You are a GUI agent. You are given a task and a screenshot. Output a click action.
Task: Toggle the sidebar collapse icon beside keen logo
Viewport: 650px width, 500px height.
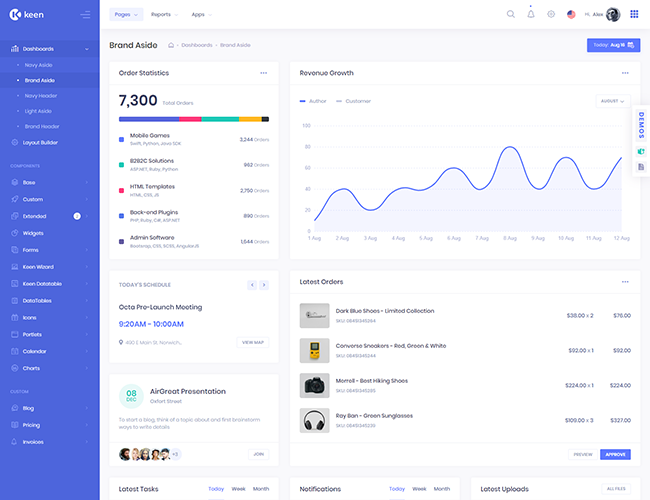click(x=85, y=14)
